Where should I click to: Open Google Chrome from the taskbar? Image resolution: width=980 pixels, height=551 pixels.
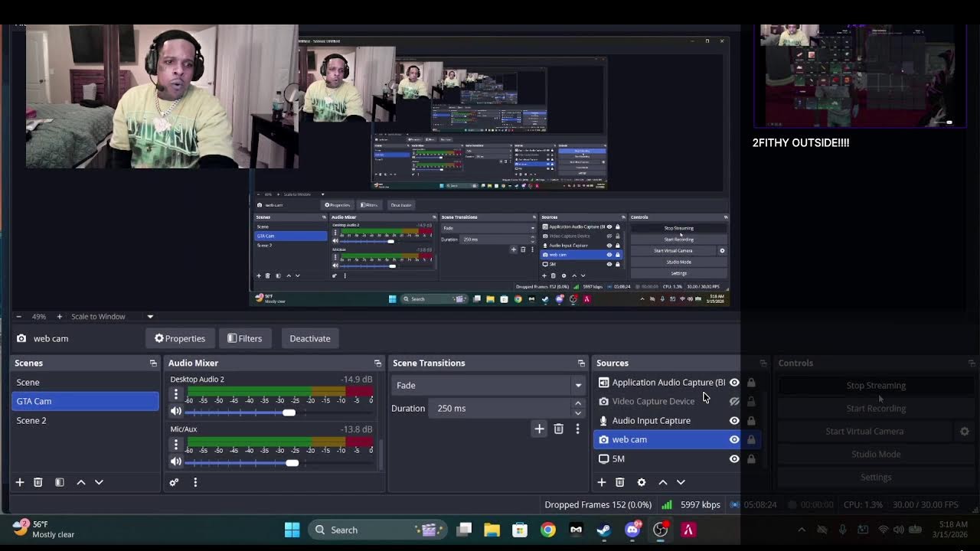(548, 530)
